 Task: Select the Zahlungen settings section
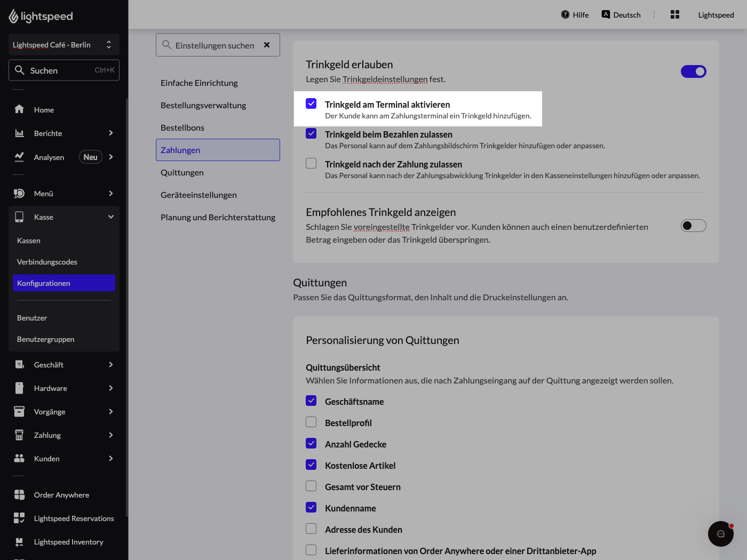tap(218, 150)
